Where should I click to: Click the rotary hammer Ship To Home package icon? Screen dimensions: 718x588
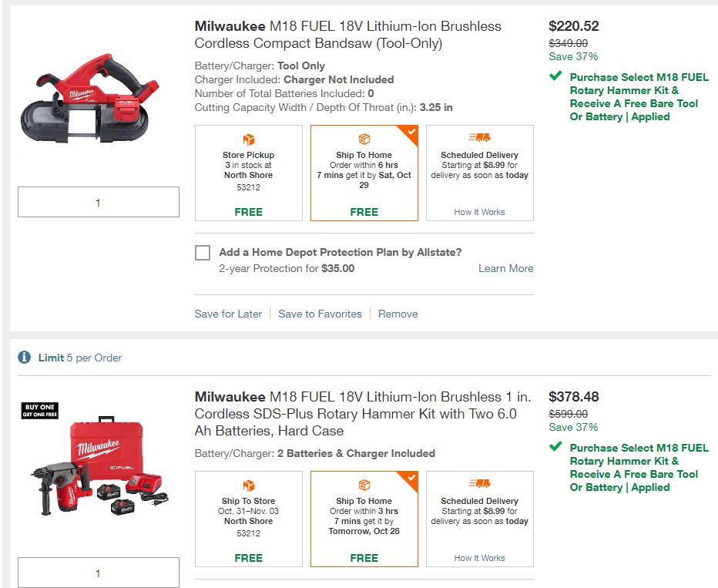pos(364,485)
